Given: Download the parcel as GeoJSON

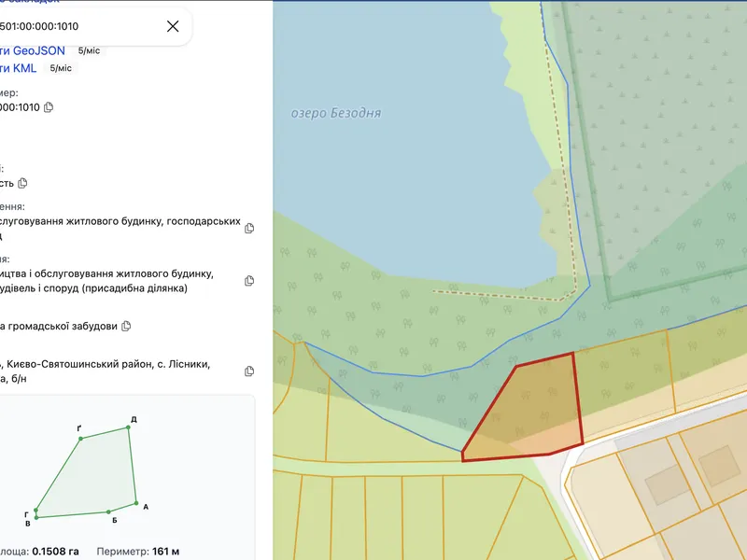Looking at the screenshot, I should (x=33, y=51).
